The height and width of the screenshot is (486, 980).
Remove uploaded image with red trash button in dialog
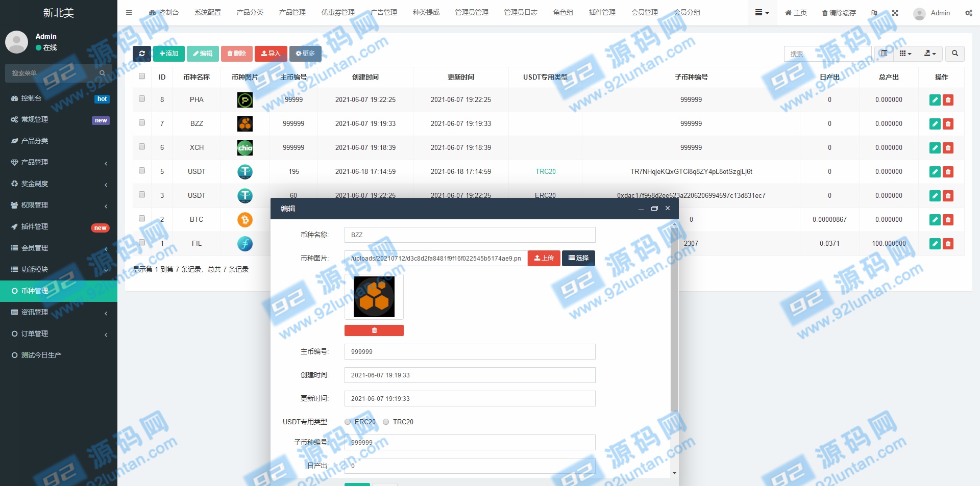[374, 330]
